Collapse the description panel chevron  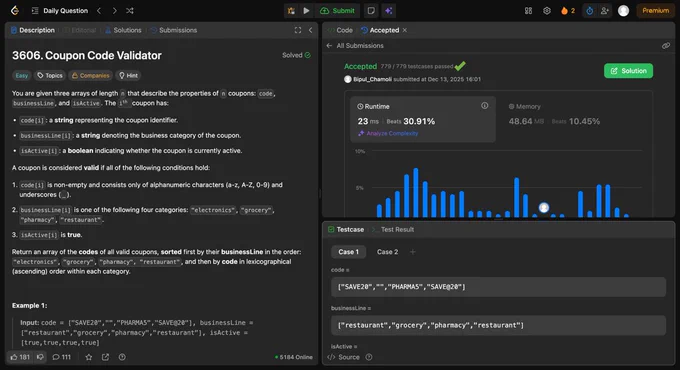coord(311,30)
